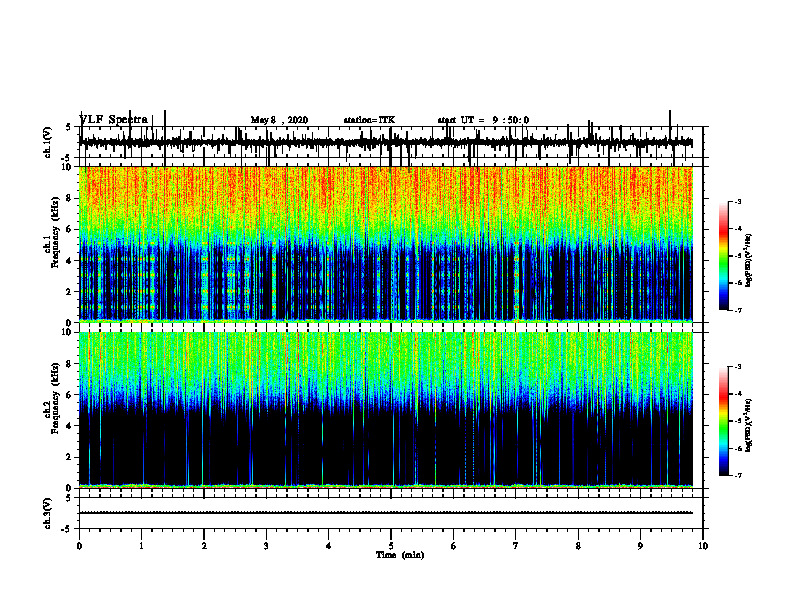Image resolution: width=792 pixels, height=612 pixels.
Task: Click the VLF Spectra title text
Action: 114,119
